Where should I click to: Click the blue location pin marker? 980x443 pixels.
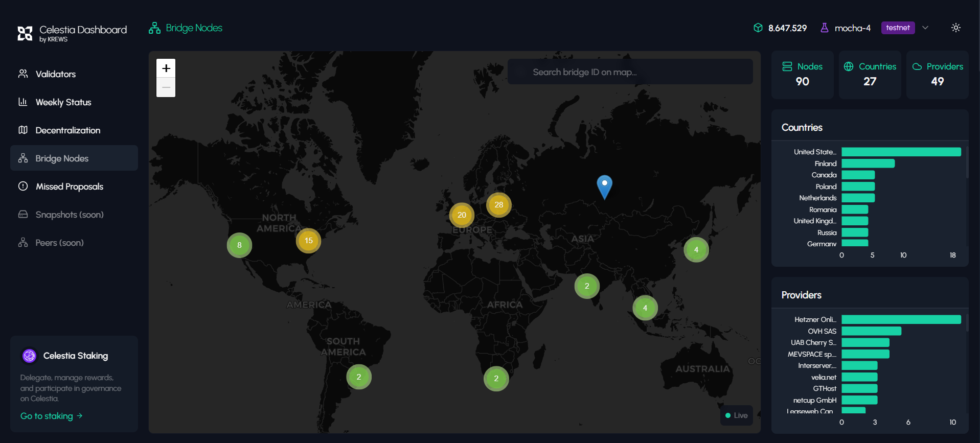coord(604,187)
